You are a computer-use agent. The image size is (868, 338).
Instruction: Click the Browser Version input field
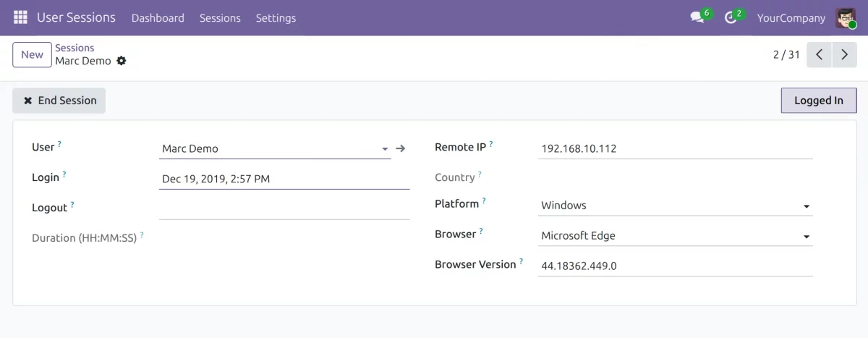click(676, 266)
